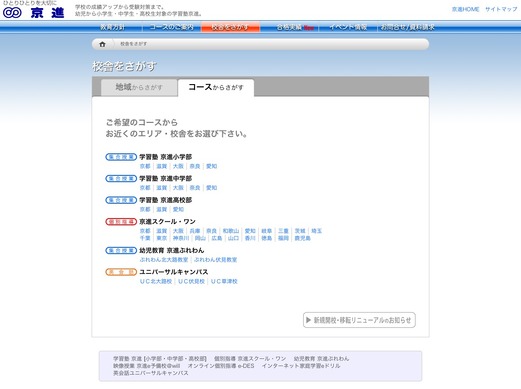Click 茨城 under 京進スクール・ワン
This screenshot has height=389, width=521.
[300, 231]
